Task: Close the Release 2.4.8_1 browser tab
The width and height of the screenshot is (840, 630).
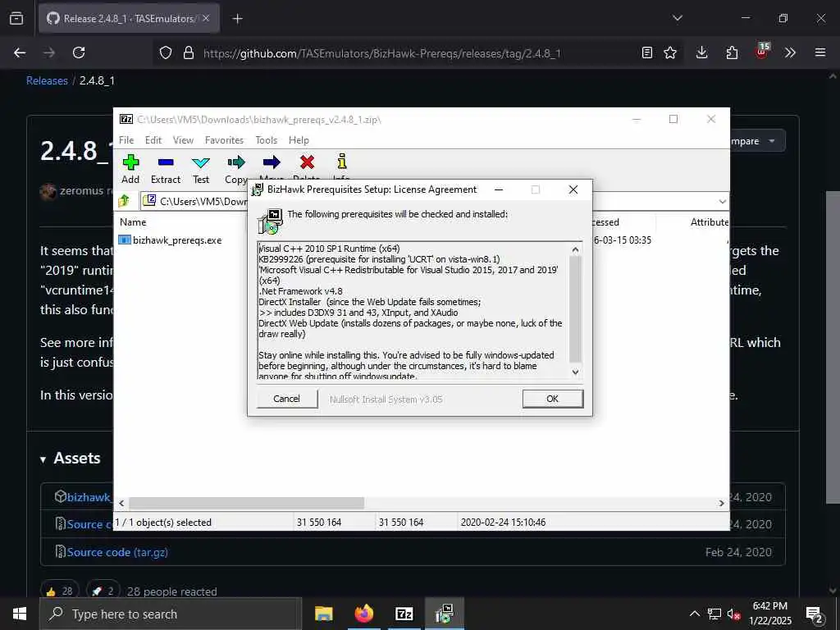Action: point(206,18)
